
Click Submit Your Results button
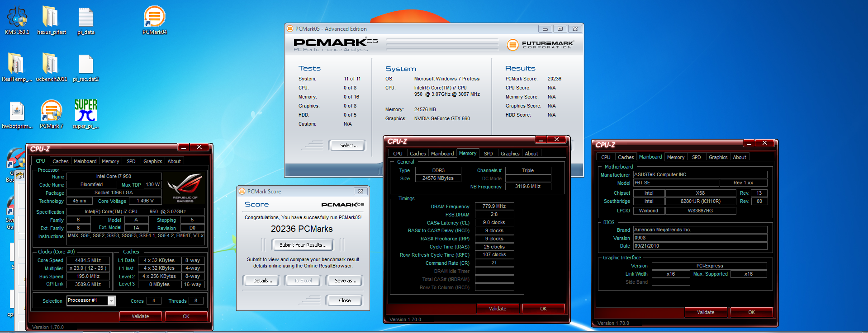click(303, 245)
